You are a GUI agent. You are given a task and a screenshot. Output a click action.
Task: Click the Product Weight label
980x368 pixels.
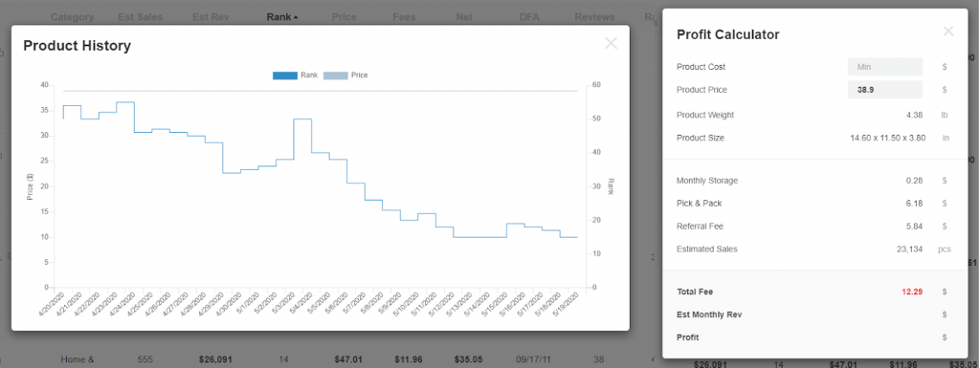click(705, 115)
